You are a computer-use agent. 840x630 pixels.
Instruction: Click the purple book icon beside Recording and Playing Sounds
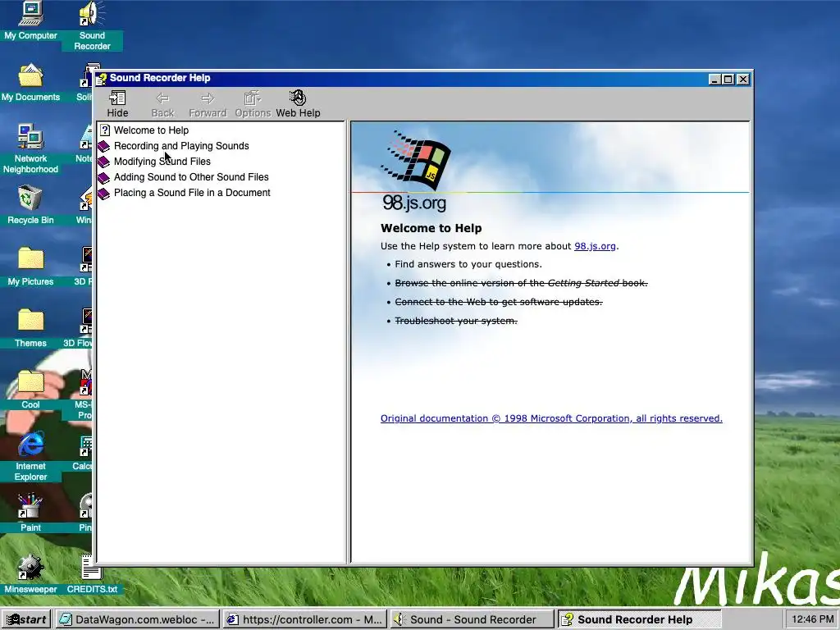pyautogui.click(x=104, y=146)
